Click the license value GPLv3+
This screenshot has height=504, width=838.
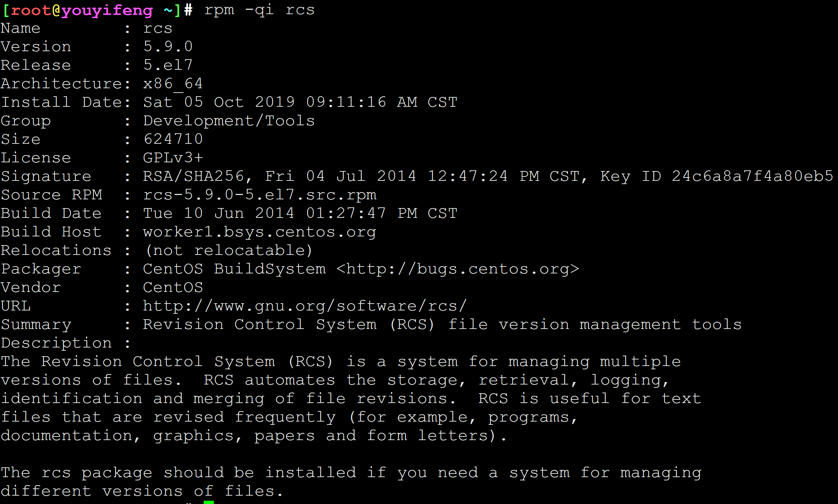(173, 158)
